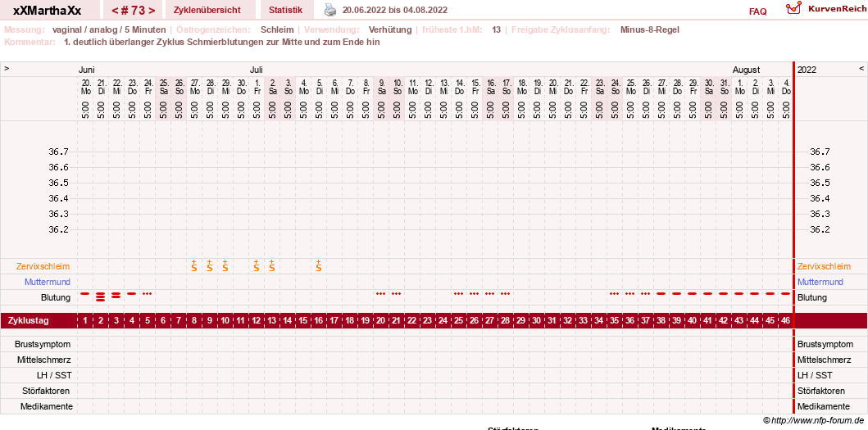868x430 pixels.
Task: Click the spotting dots on cycle day 25
Action: point(458,293)
